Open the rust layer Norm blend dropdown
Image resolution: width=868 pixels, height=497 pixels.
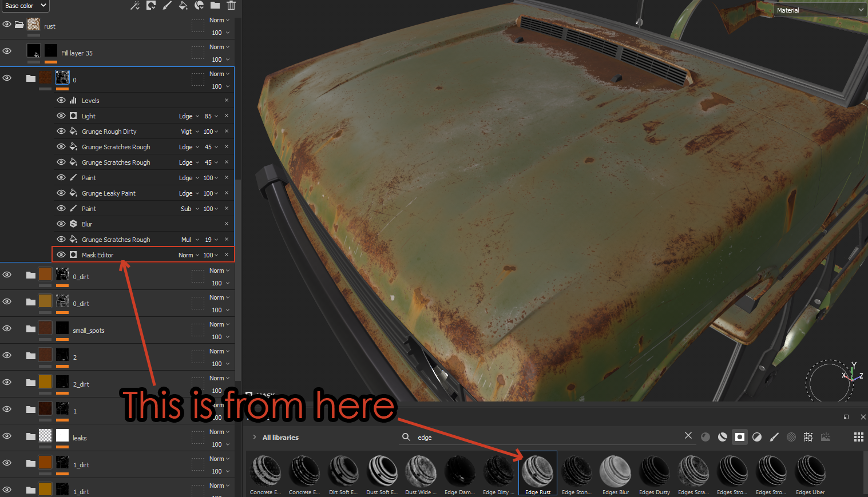point(219,20)
